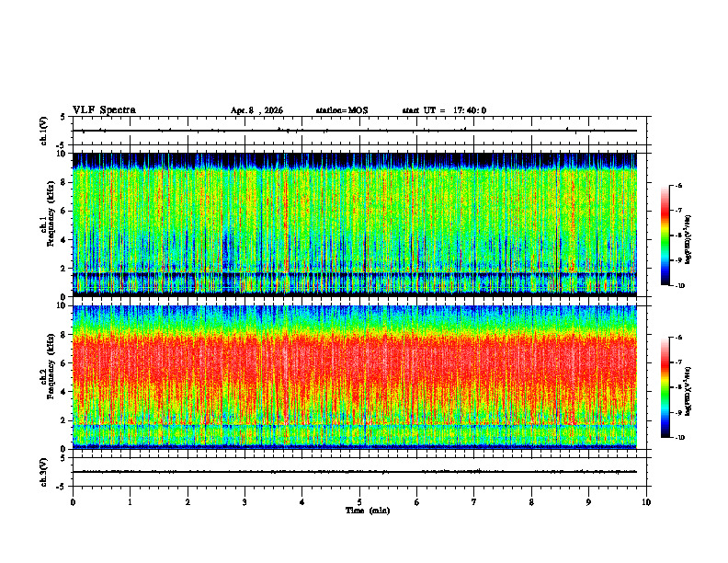Click the 'station=MOS' header label
Screen dimensions: 728x563
pyautogui.click(x=342, y=110)
